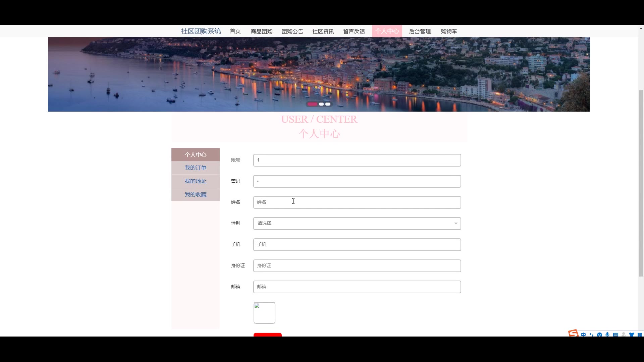Open Sogou toolbox grid icon
This screenshot has height=362, width=644.
640,335
